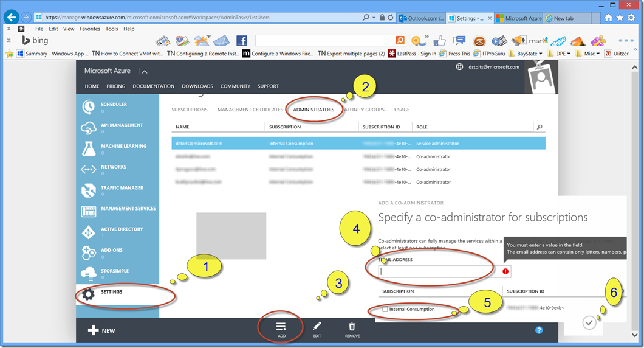Sort by the NAME column header
Screen dimensions: 644x348
click(182, 127)
